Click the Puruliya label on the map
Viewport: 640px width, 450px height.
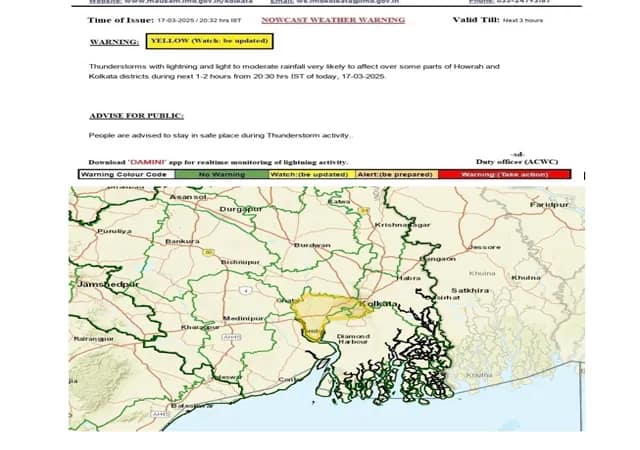[x=114, y=231]
